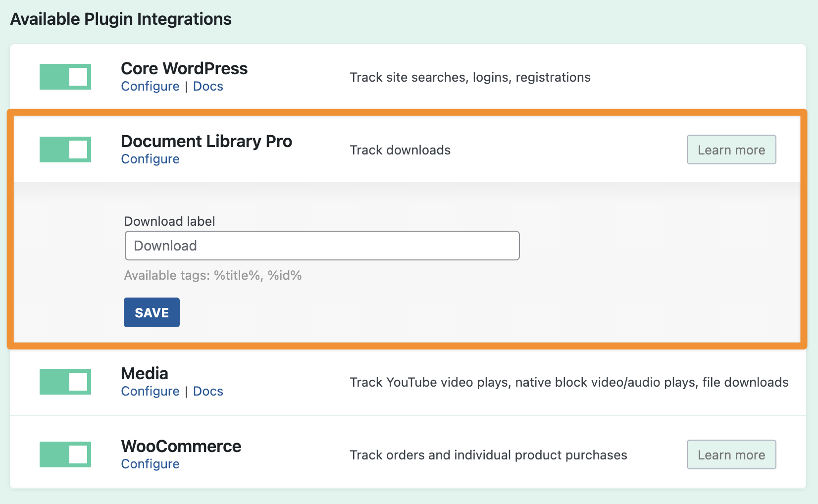Click the 'Available Plugin Integrations' title
This screenshot has height=504, width=818.
coord(121,19)
